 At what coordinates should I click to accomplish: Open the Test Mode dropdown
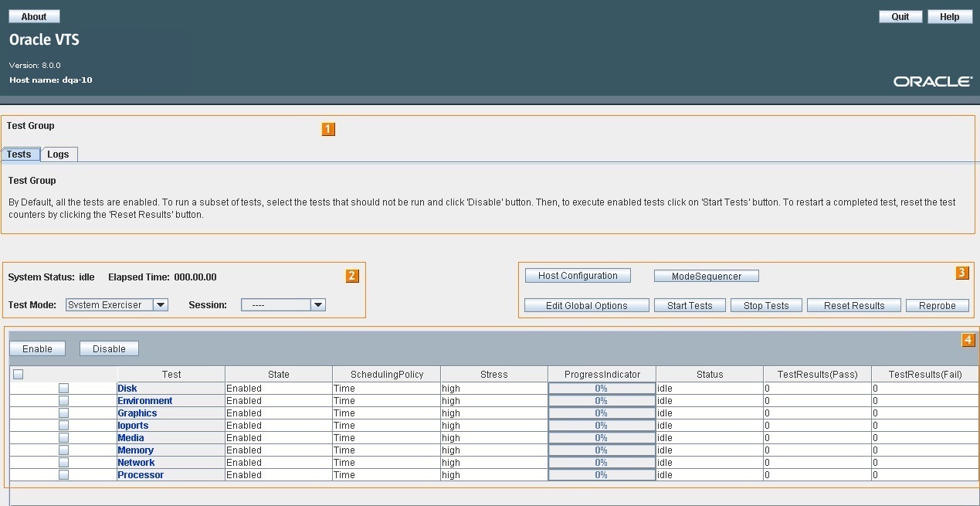point(117,304)
